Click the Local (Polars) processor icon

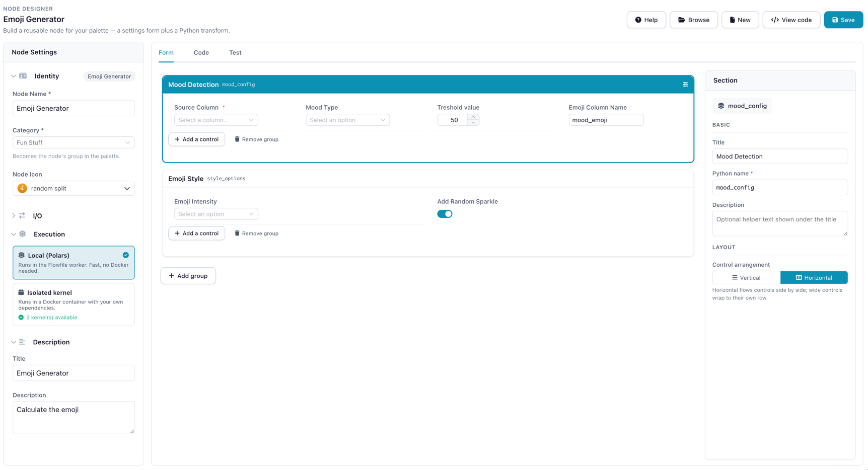(x=22, y=255)
